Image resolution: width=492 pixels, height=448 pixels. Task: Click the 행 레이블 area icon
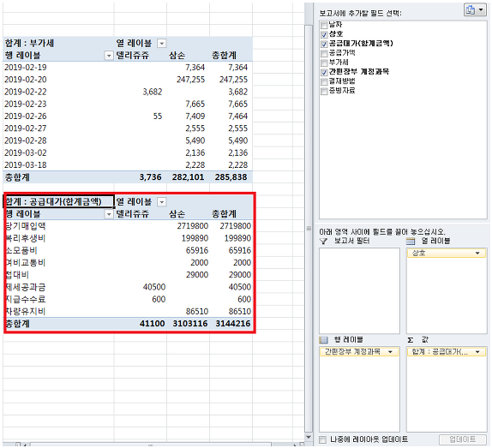coord(323,340)
